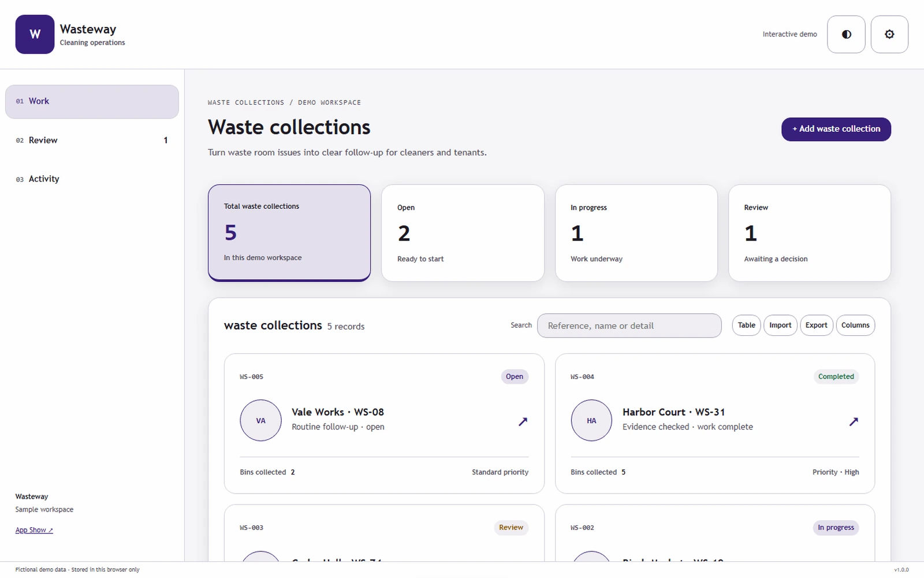The height and width of the screenshot is (578, 924).
Task: Click the Export button
Action: point(816,325)
